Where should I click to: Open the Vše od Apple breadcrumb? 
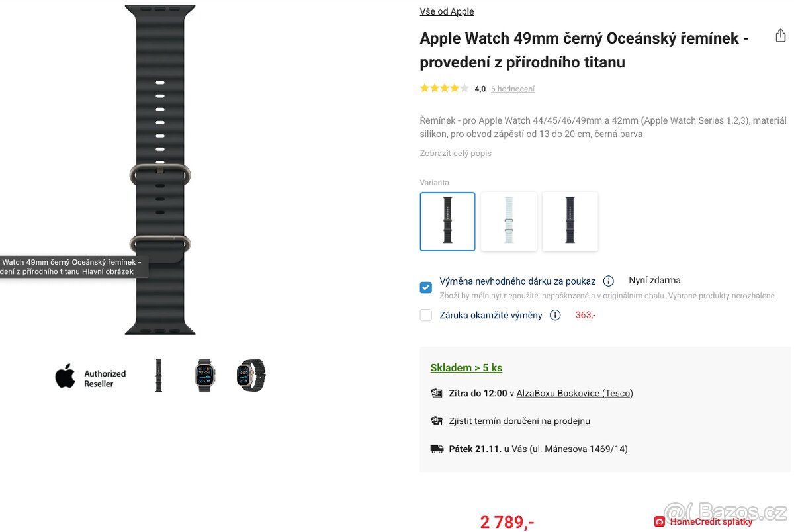(x=446, y=11)
